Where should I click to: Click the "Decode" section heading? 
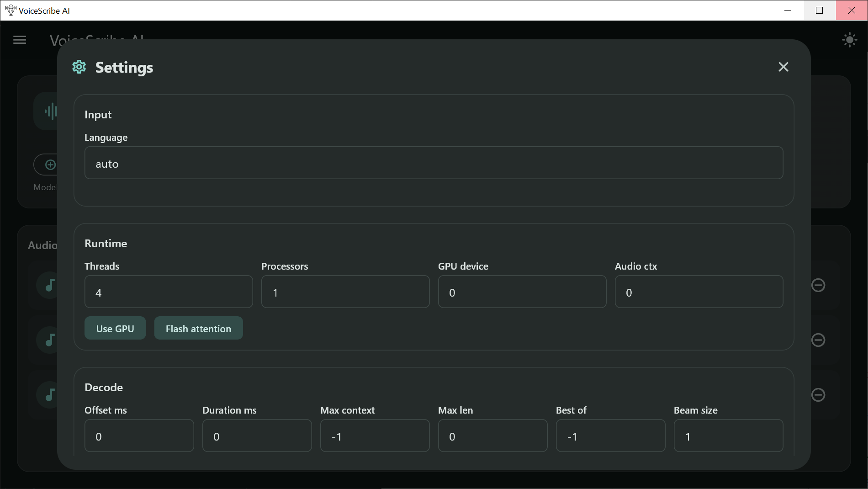tap(104, 388)
